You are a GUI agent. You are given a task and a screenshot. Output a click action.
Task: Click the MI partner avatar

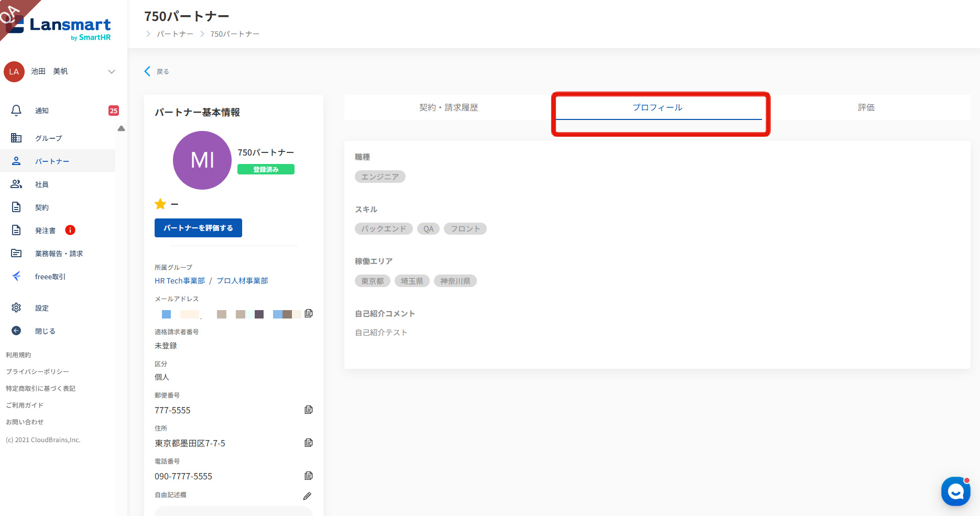click(x=202, y=160)
